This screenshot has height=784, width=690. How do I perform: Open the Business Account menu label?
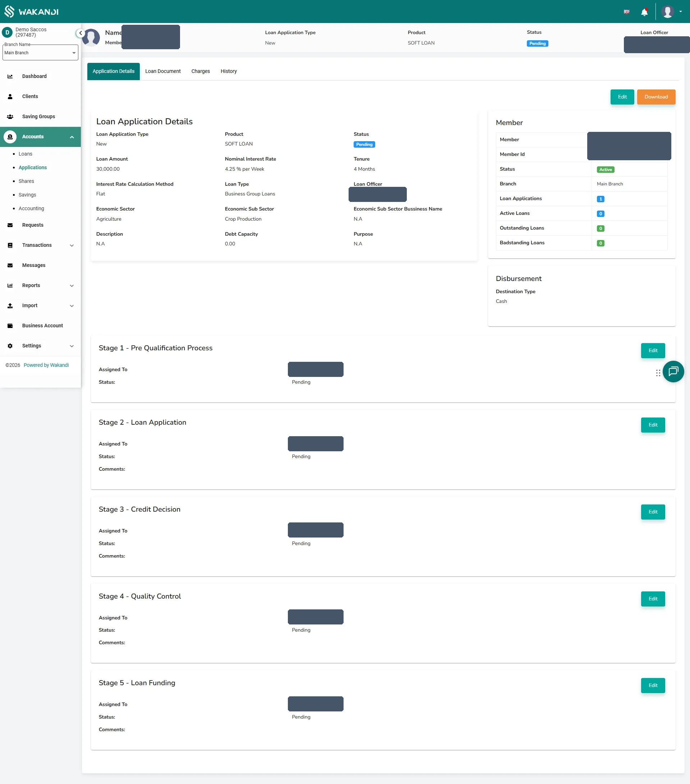click(42, 326)
